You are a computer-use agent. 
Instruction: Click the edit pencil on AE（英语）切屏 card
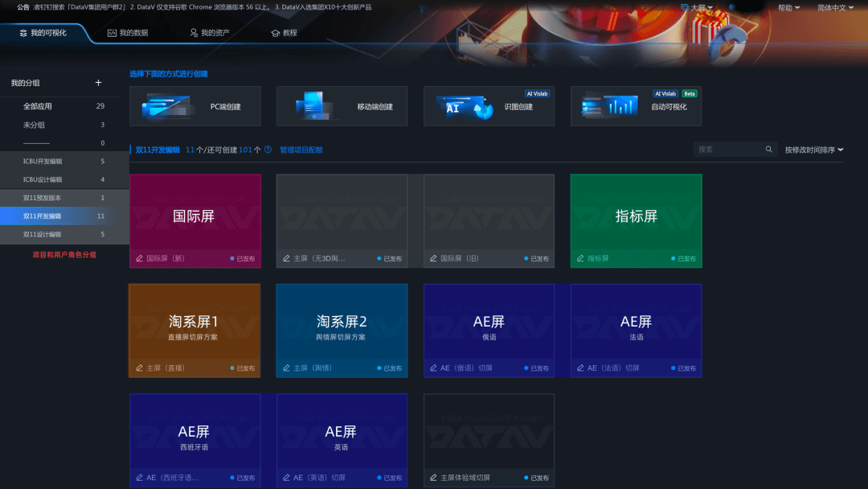coord(286,478)
